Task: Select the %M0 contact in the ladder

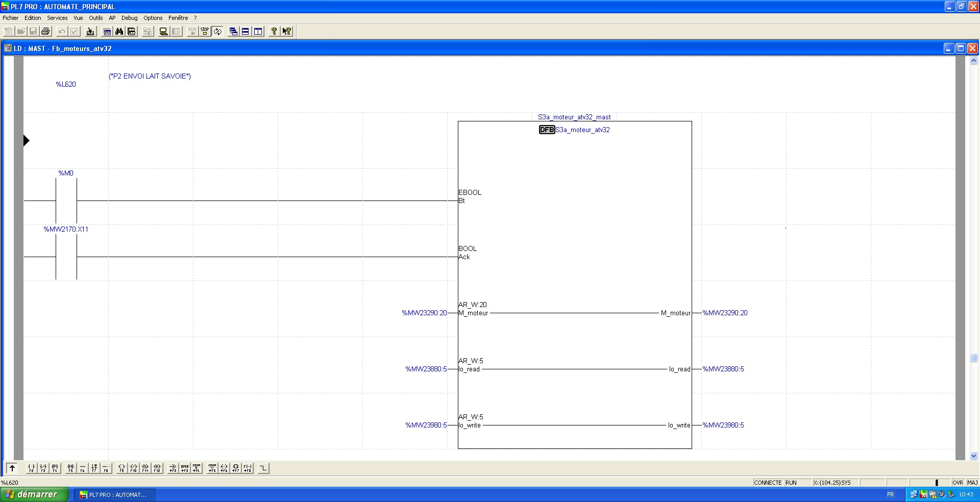Action: pyautogui.click(x=66, y=200)
